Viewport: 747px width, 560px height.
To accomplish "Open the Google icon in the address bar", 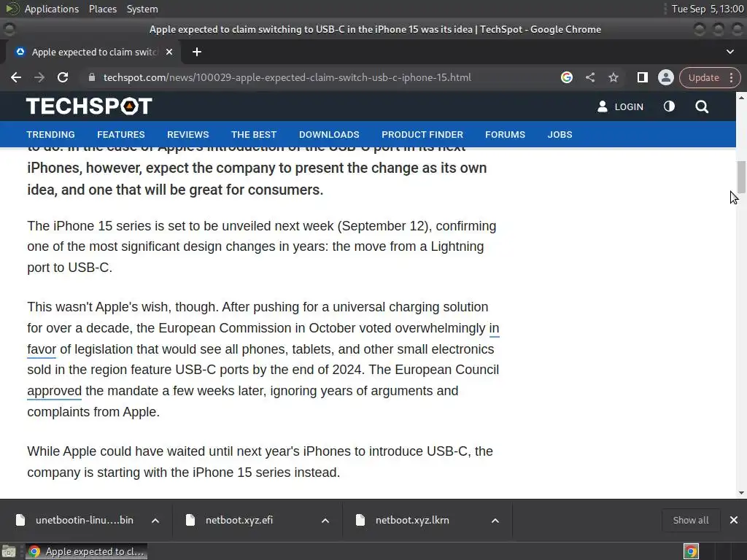I will [x=566, y=77].
